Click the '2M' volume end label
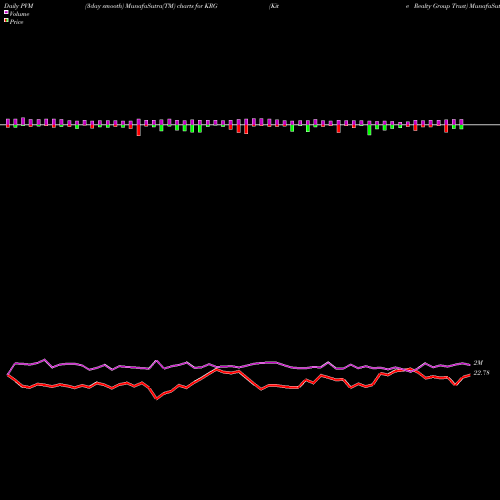The image size is (500, 500). (x=478, y=363)
